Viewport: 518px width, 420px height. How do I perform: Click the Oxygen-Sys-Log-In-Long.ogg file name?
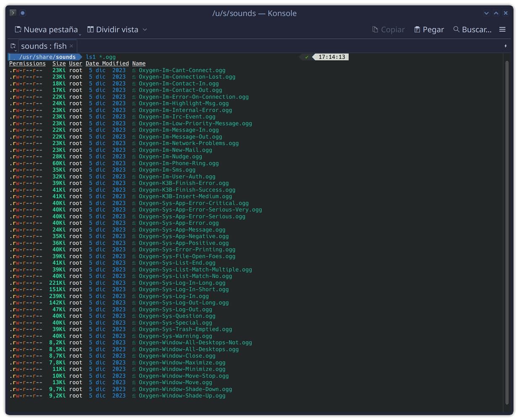[182, 283]
